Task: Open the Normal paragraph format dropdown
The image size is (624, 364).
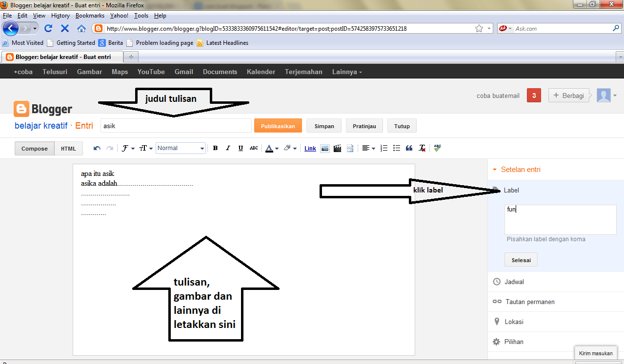Action: coord(181,148)
